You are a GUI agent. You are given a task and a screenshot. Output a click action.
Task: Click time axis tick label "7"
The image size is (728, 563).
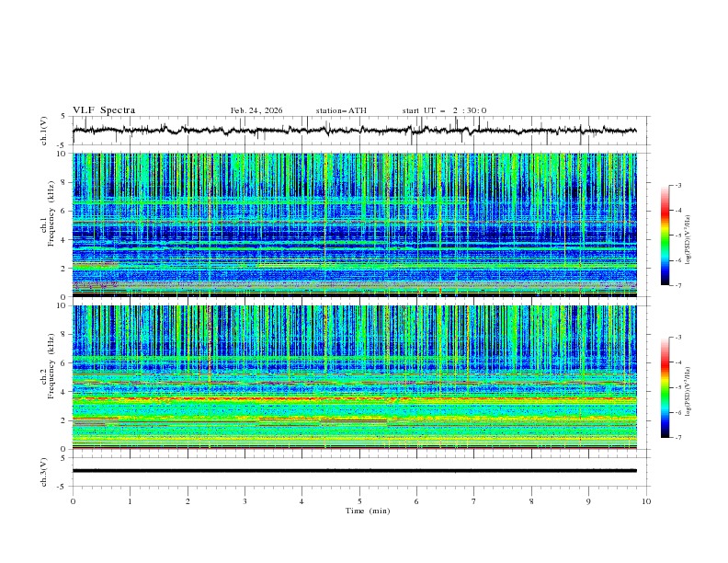474,501
